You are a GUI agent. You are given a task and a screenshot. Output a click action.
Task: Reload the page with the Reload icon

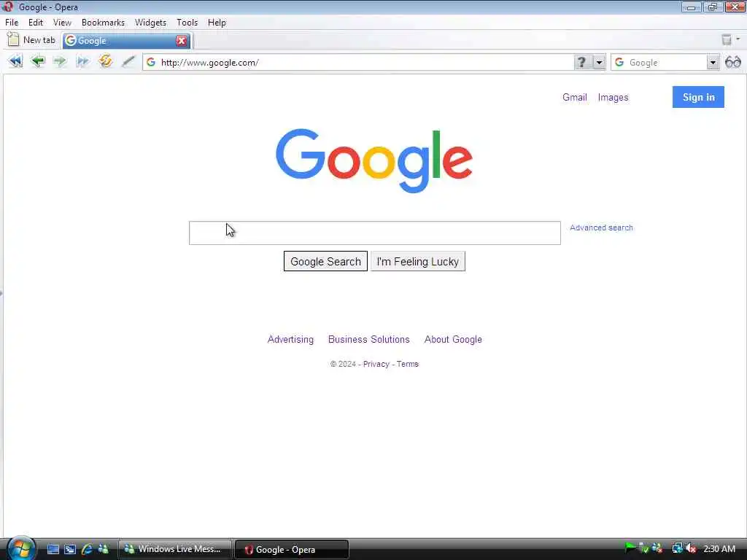pos(105,61)
